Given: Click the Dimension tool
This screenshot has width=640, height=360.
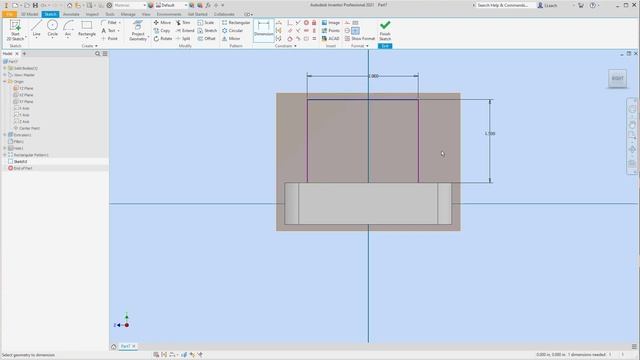Looking at the screenshot, I should tap(264, 30).
